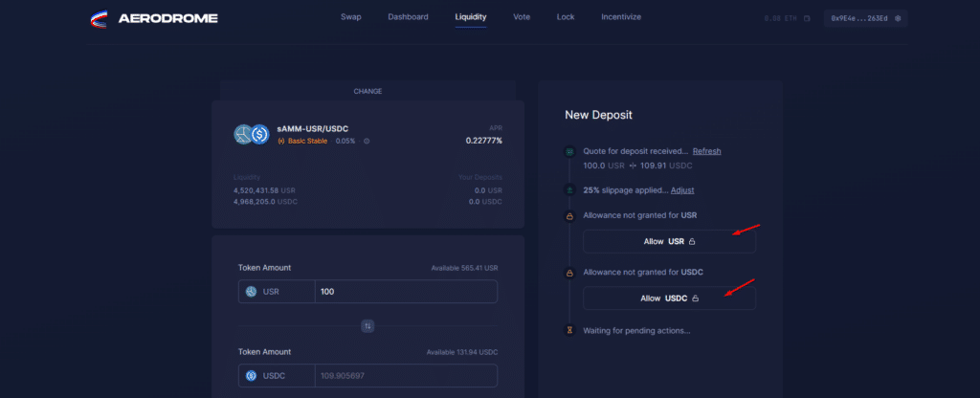Click the USDC token logo in pool card
The width and height of the screenshot is (980, 398).
click(x=260, y=134)
